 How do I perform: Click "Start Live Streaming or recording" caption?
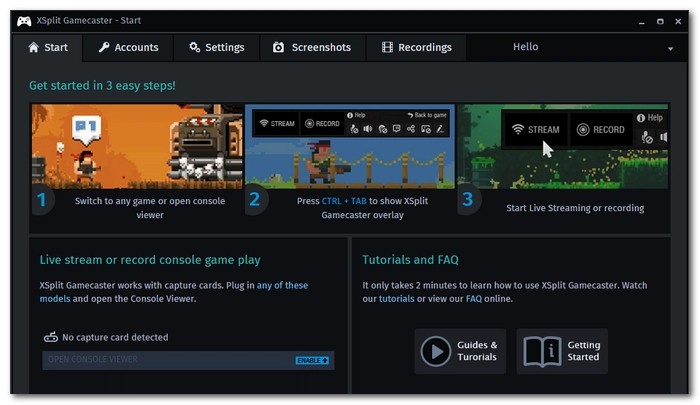pyautogui.click(x=575, y=208)
